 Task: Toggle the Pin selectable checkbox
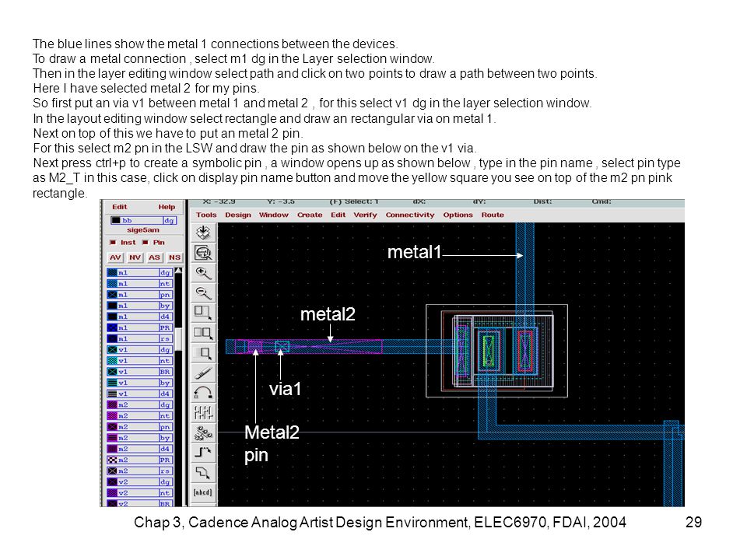[146, 243]
